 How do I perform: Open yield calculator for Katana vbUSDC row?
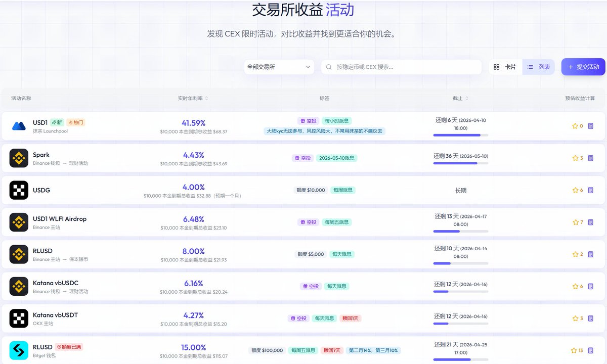point(590,286)
